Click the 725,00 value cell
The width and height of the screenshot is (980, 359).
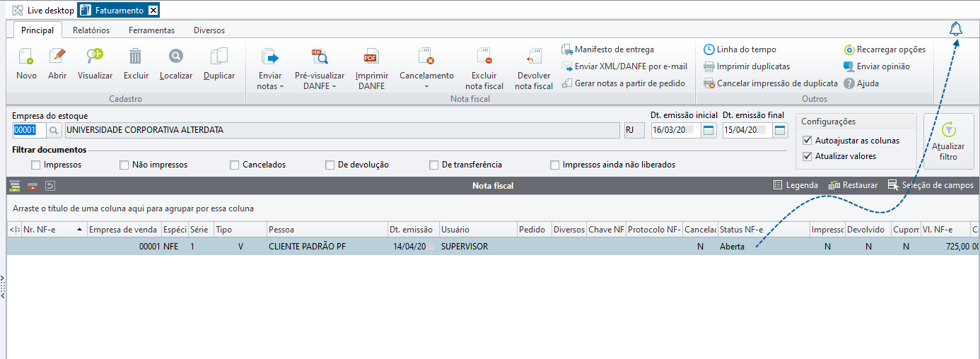(x=945, y=246)
